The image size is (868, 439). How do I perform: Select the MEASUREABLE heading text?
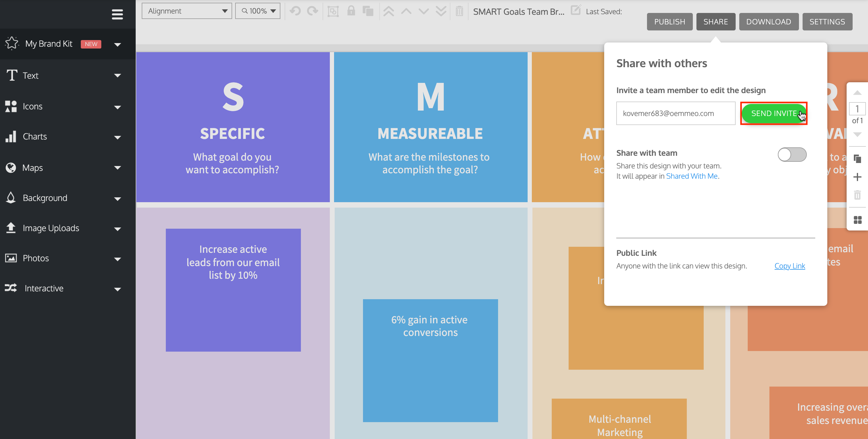click(430, 134)
